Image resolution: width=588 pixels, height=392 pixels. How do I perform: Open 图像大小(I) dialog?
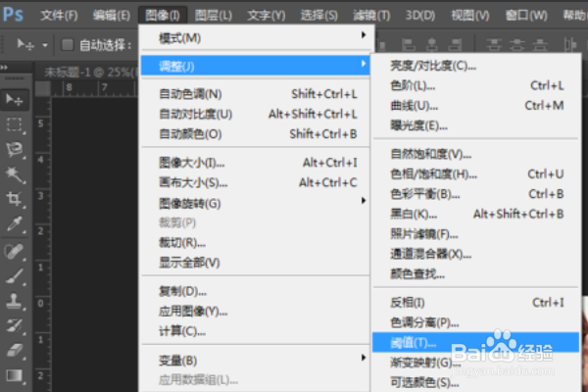point(256,163)
